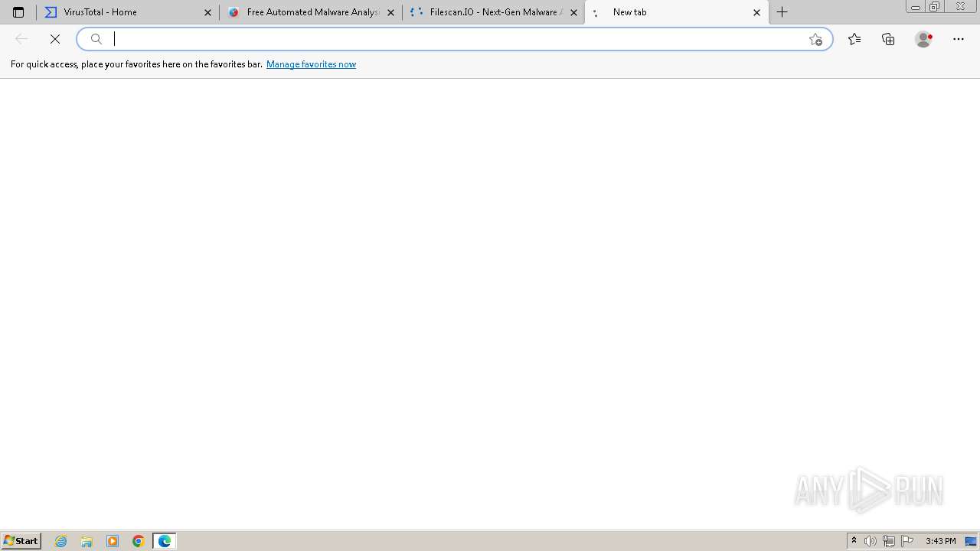Show hidden tray icons
This screenshot has width=980, height=551.
[x=854, y=541]
